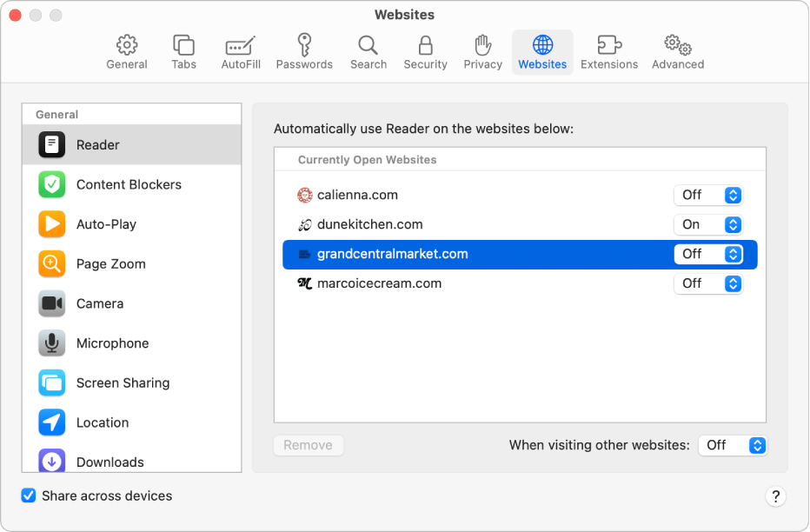The width and height of the screenshot is (810, 532).
Task: Select the Content Blockers shield icon
Action: pos(52,184)
